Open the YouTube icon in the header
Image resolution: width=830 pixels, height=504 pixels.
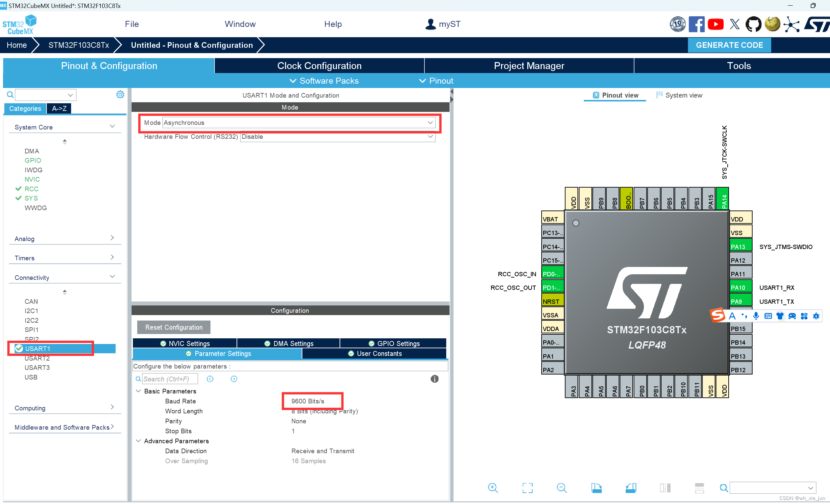[715, 24]
